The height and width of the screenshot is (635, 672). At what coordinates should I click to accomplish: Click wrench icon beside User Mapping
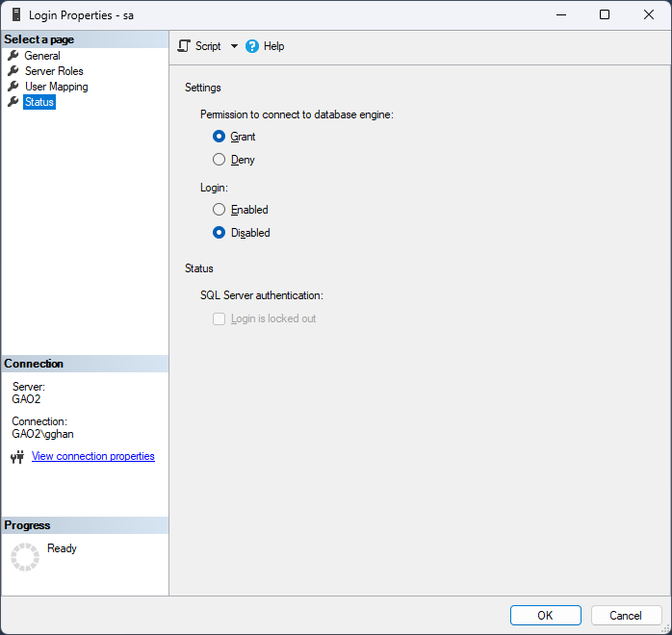[x=13, y=86]
